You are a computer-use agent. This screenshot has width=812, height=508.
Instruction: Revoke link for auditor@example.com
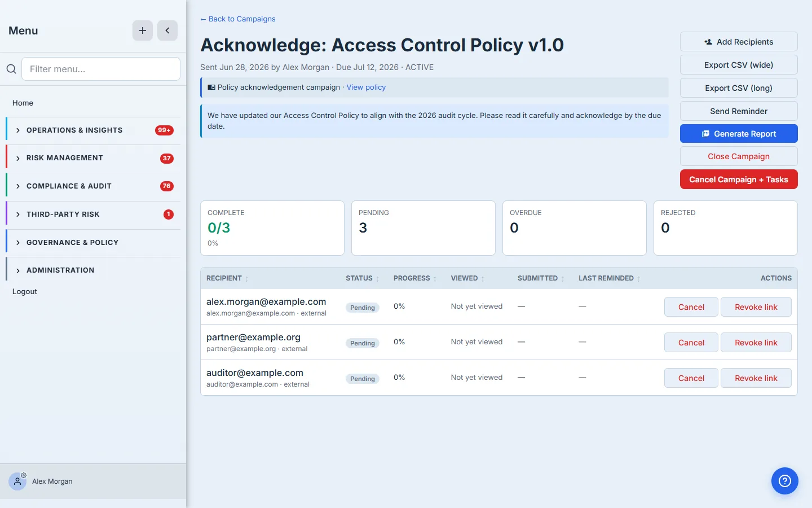(756, 378)
